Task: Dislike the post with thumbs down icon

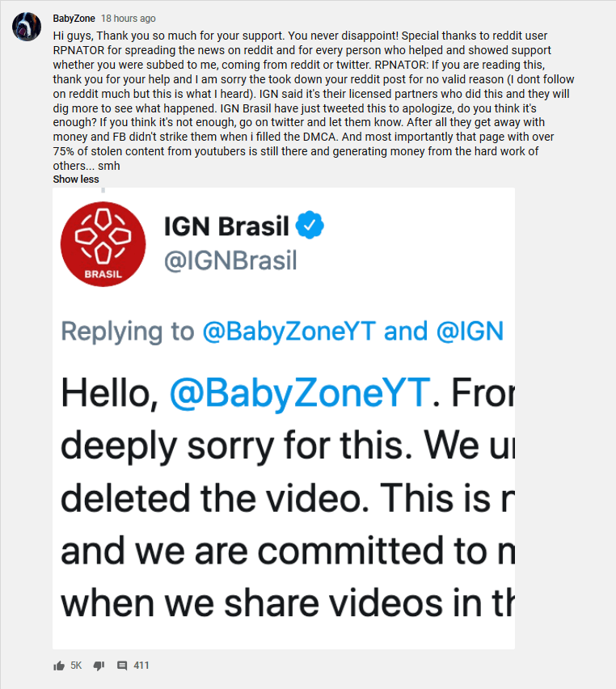Action: coord(99,666)
